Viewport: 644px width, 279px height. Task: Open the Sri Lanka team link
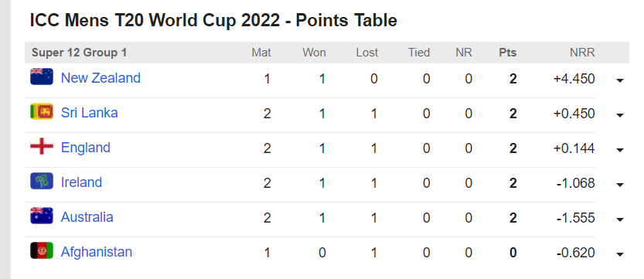[x=89, y=112]
